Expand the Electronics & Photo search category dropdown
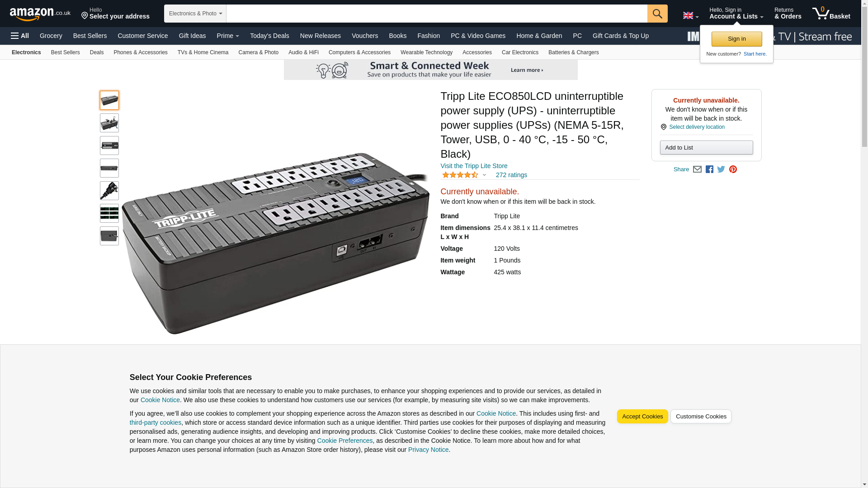868x488 pixels. [x=195, y=14]
